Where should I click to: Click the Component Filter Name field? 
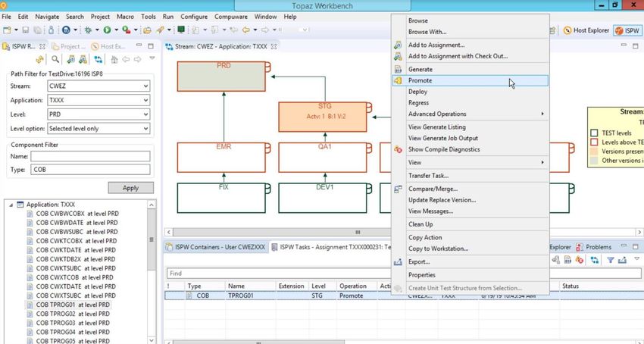point(90,156)
